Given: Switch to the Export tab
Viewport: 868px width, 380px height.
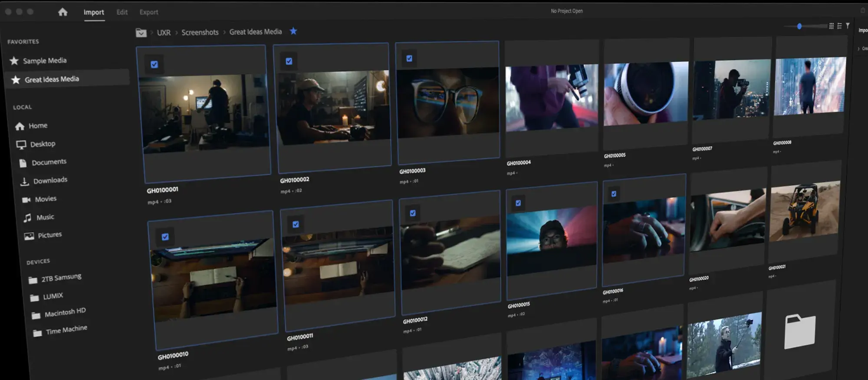Looking at the screenshot, I should tap(149, 12).
